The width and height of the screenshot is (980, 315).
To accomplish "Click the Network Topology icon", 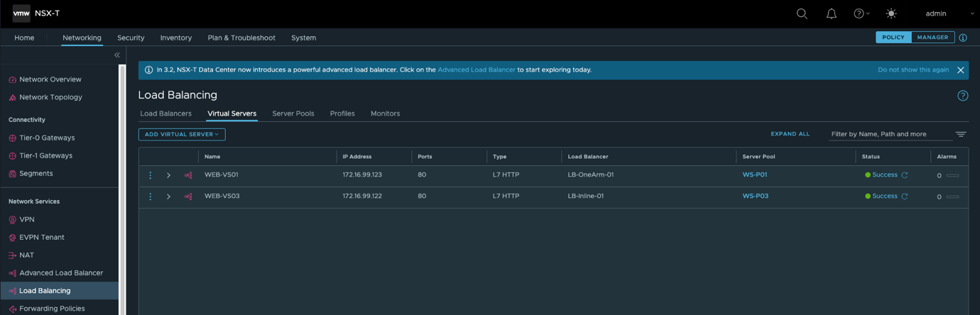I will (x=12, y=97).
